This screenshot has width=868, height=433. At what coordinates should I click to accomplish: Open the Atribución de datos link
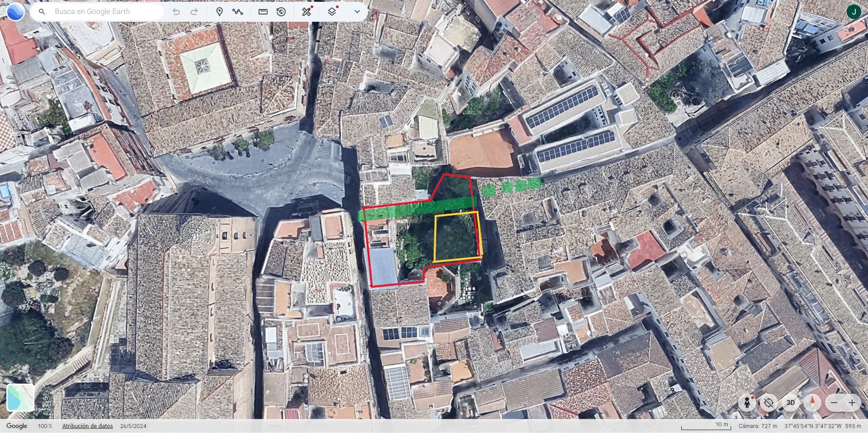click(x=87, y=426)
